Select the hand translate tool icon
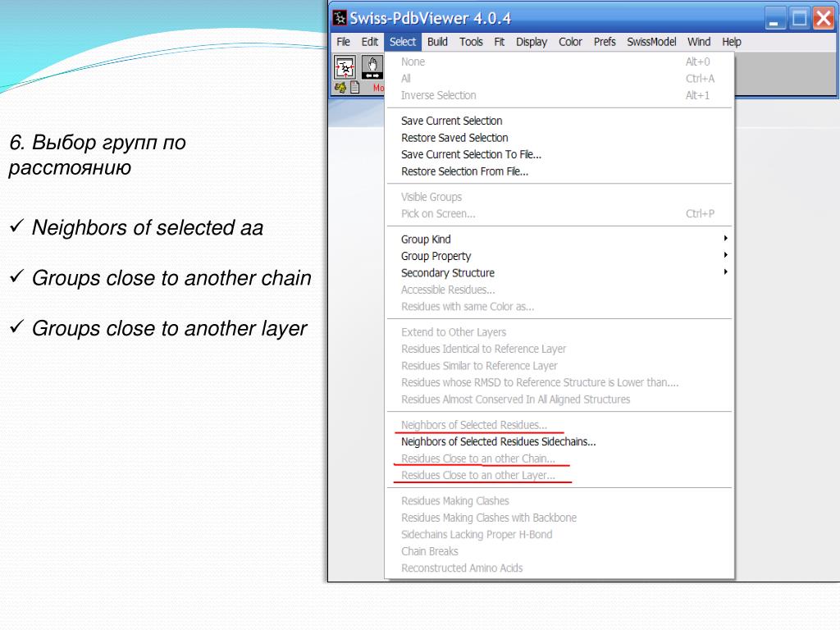The image size is (840, 630). point(372,68)
